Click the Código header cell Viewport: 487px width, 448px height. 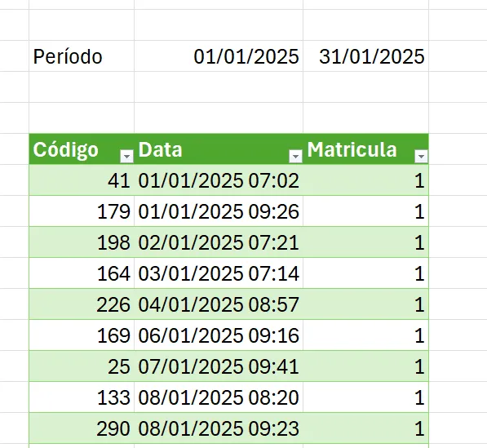click(x=82, y=149)
